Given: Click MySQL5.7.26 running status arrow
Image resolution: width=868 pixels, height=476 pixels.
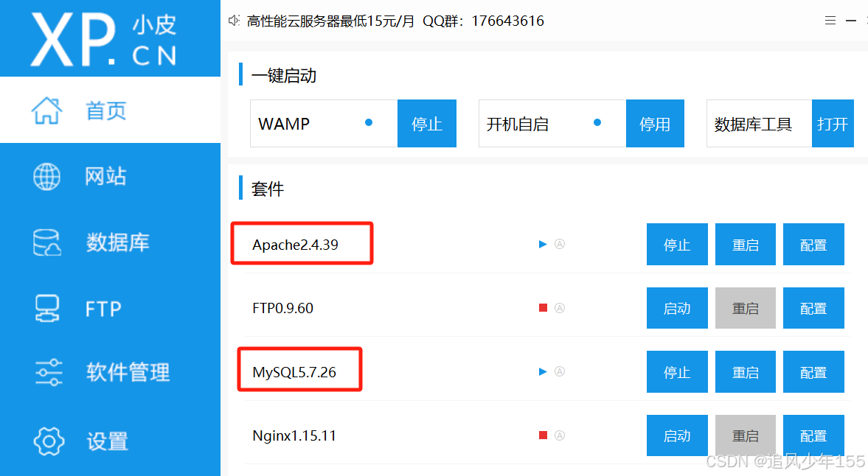Looking at the screenshot, I should point(543,371).
